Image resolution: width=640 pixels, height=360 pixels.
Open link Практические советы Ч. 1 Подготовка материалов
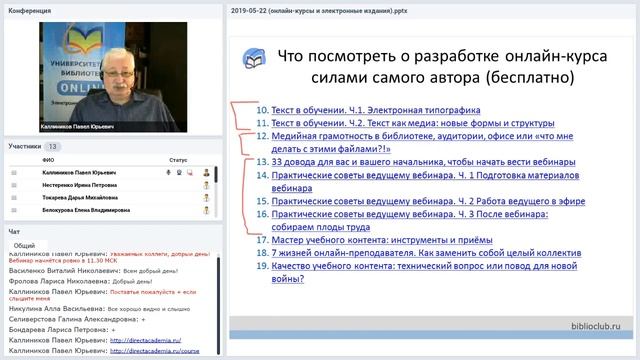pos(425,182)
